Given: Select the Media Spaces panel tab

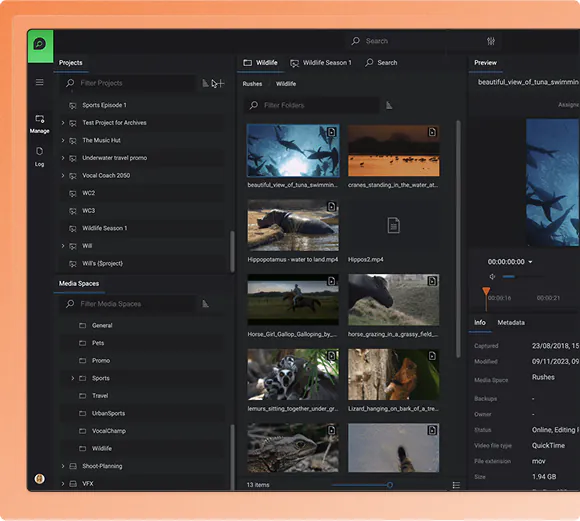Looking at the screenshot, I should [x=79, y=283].
